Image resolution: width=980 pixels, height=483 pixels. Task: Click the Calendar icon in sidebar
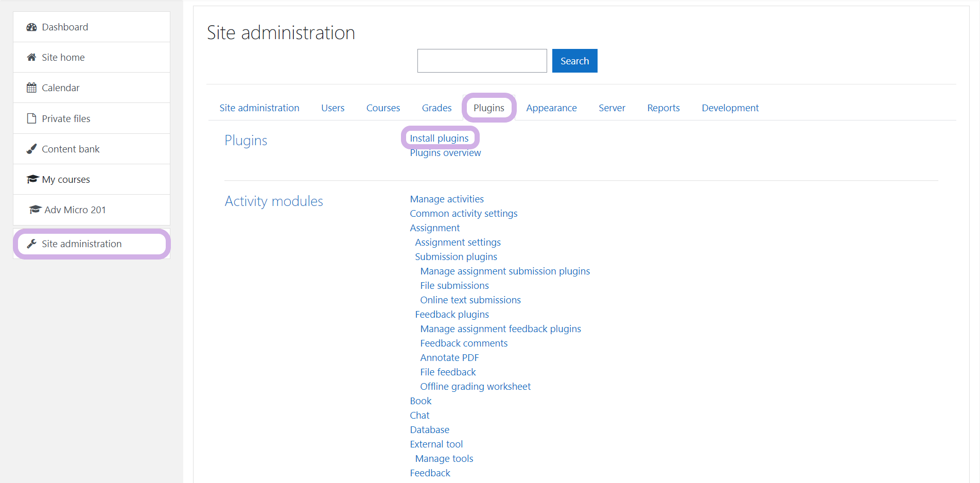[x=31, y=88]
